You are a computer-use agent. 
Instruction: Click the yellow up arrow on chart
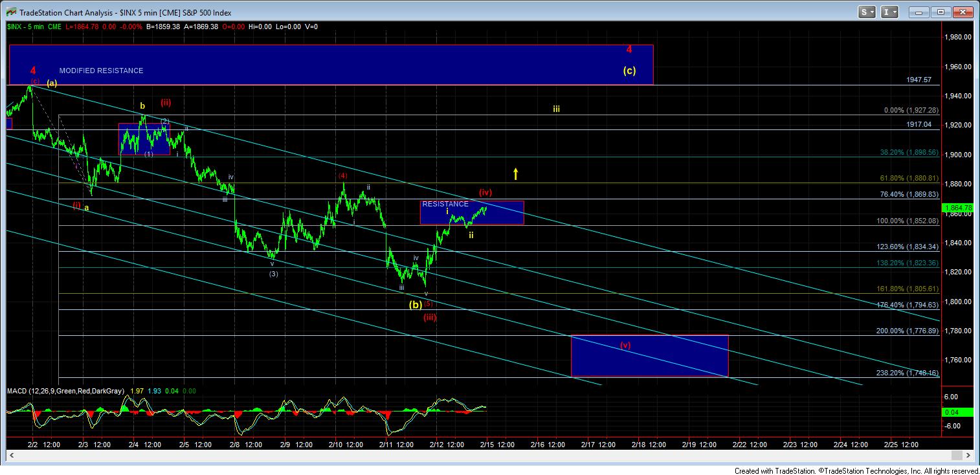pyautogui.click(x=516, y=173)
